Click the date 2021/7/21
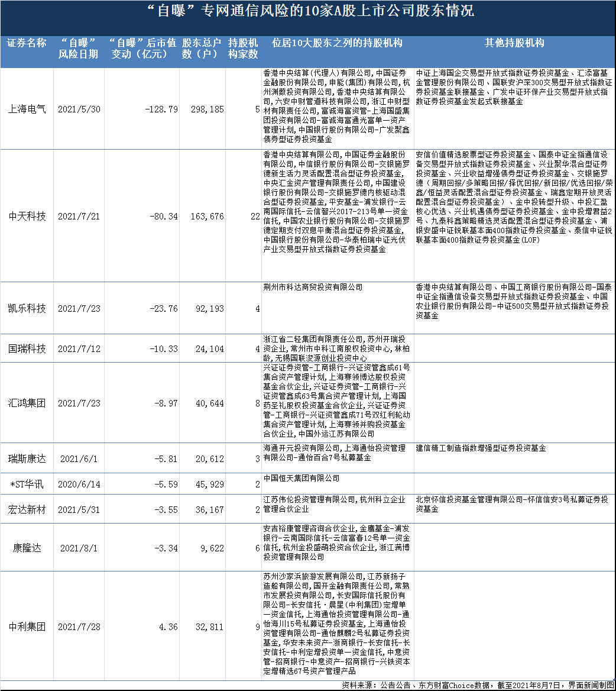616x691 pixels. pos(79,217)
